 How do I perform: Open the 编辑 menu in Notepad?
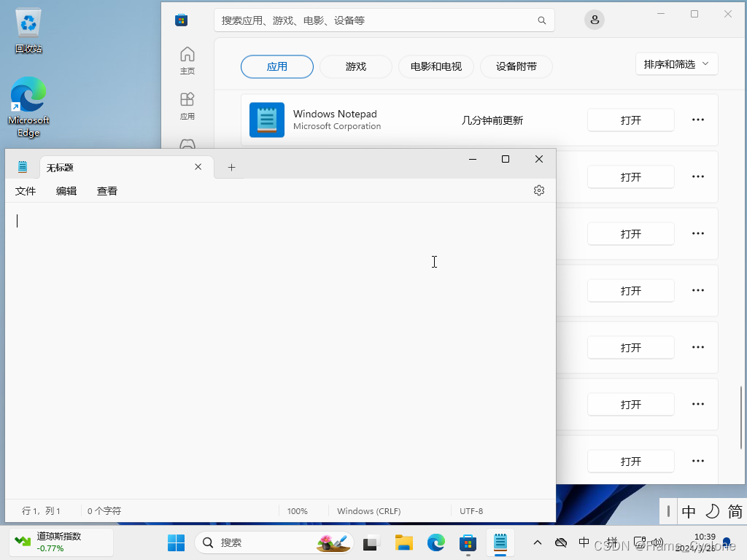point(66,191)
